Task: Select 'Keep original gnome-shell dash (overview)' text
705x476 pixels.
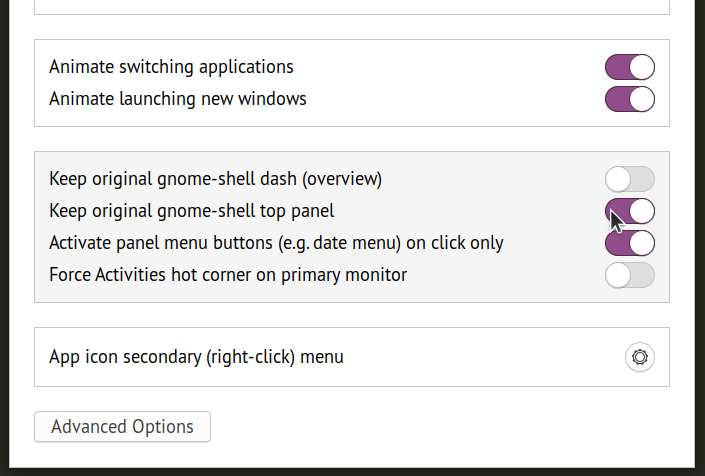Action: [215, 179]
